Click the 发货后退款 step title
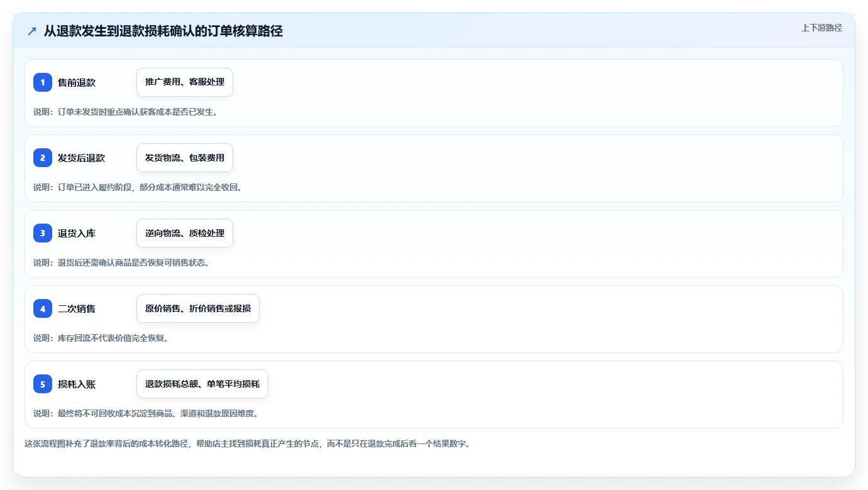Screen dimensions: 868x490 [81, 158]
